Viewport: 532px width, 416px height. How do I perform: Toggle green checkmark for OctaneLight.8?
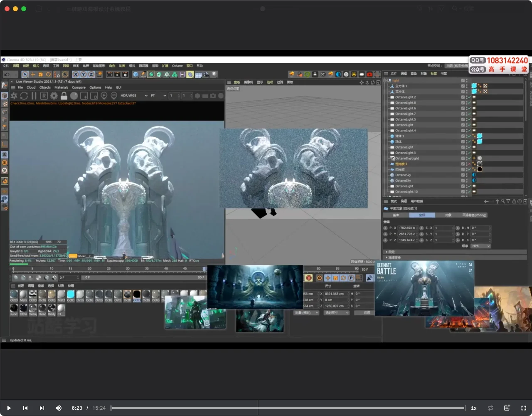tap(469, 103)
